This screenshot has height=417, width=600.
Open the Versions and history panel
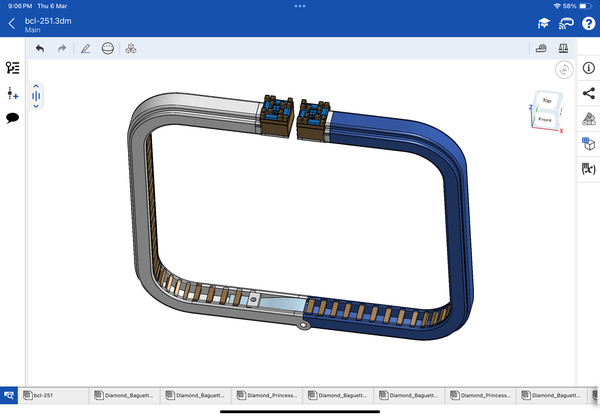pos(13,93)
